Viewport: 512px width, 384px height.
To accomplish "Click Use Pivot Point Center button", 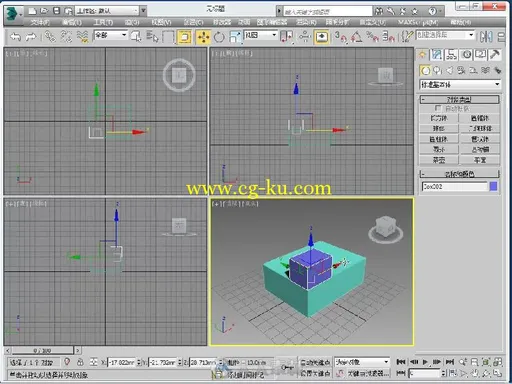I will click(x=287, y=37).
